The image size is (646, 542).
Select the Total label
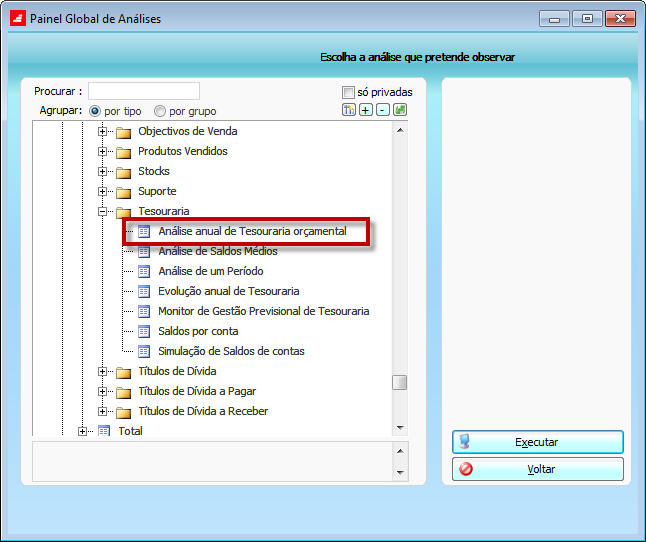pyautogui.click(x=131, y=431)
